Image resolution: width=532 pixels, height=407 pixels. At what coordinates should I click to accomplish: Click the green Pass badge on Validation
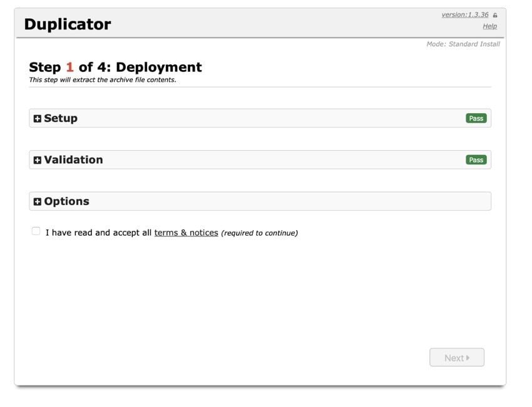(x=476, y=159)
